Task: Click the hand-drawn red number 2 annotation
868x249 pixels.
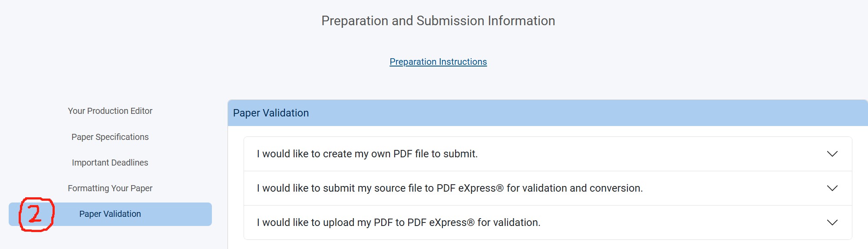Action: point(36,215)
